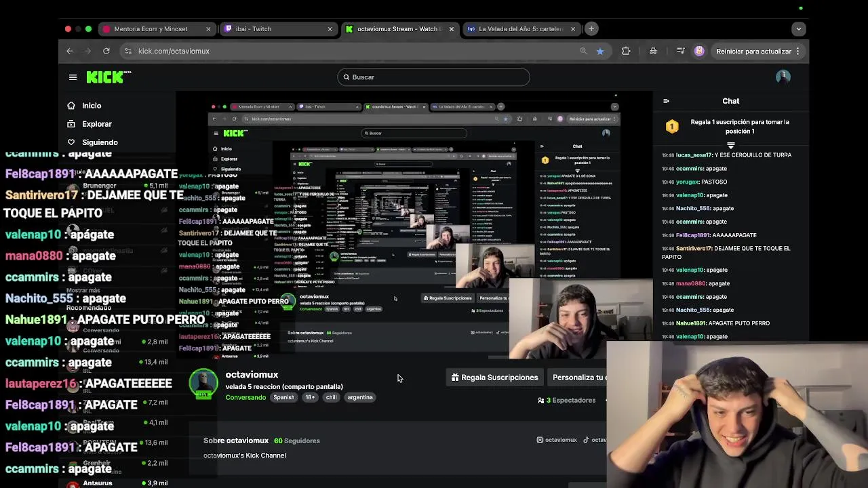This screenshot has width=868, height=488.
Task: Click the Explorar browse icon
Action: (x=71, y=124)
